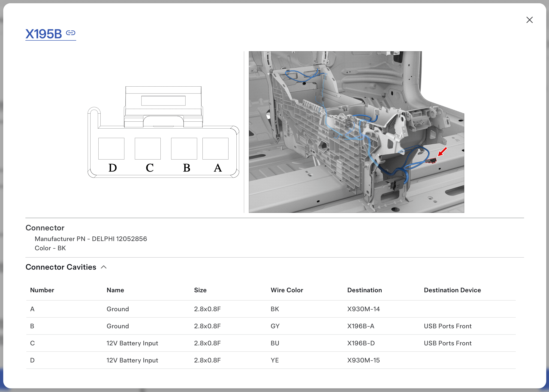Select USB Ports Front in row B
549x392 pixels.
[x=447, y=326]
